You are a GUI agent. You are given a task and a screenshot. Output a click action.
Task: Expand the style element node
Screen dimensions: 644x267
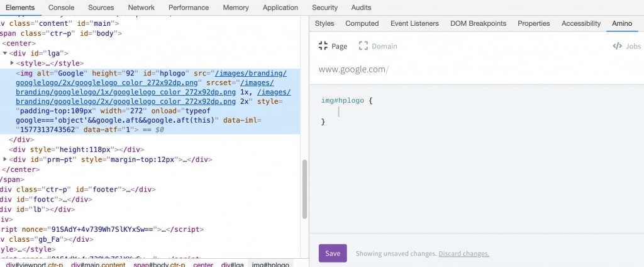pyautogui.click(x=12, y=63)
